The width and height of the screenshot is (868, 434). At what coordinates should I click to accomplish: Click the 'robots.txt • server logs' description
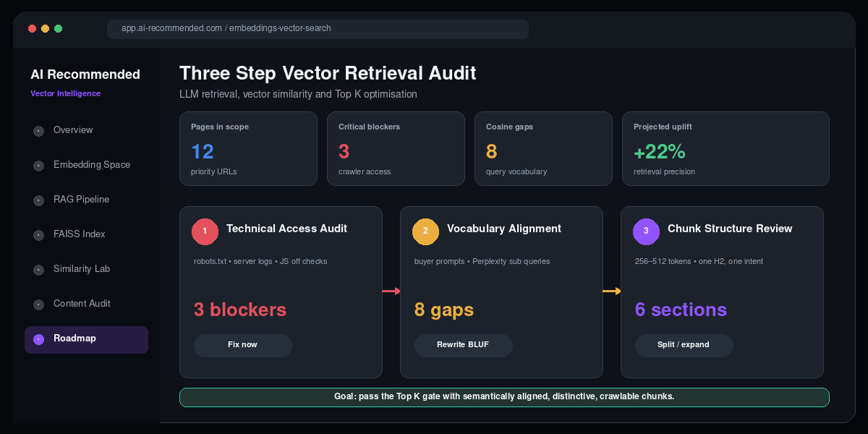tap(260, 261)
